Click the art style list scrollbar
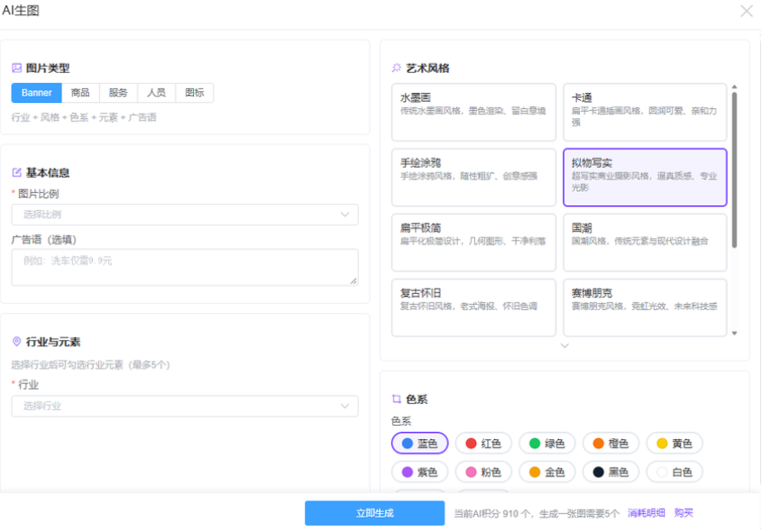 tap(734, 170)
